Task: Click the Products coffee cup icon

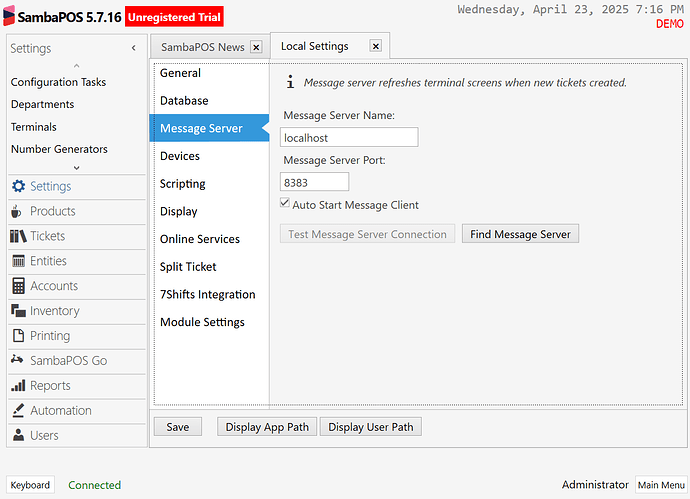Action: [16, 211]
